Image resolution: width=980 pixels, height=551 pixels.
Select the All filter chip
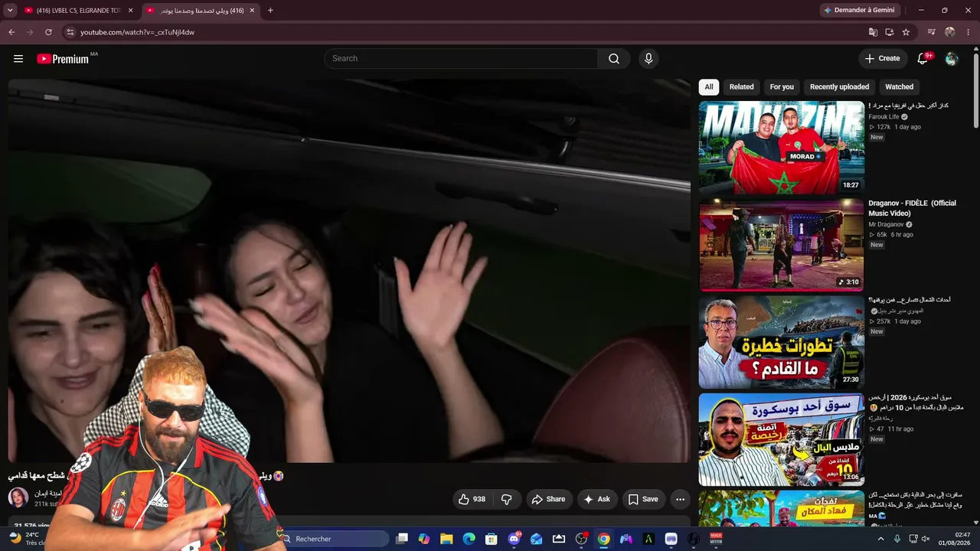pos(709,87)
